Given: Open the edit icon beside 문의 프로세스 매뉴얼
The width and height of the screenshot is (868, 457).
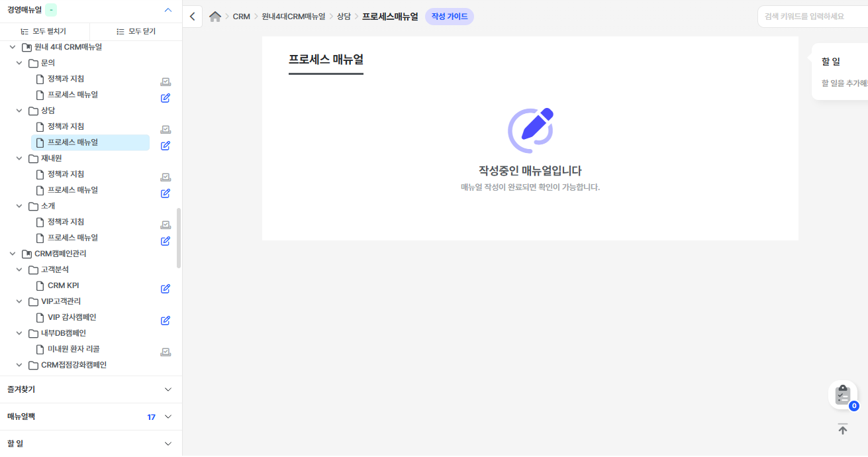Looking at the screenshot, I should tap(166, 97).
